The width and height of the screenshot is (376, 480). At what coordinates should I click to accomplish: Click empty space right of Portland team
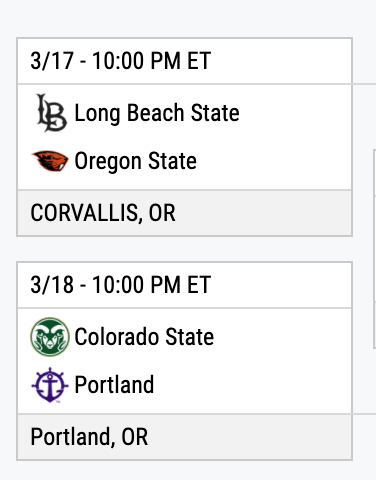(x=252, y=385)
